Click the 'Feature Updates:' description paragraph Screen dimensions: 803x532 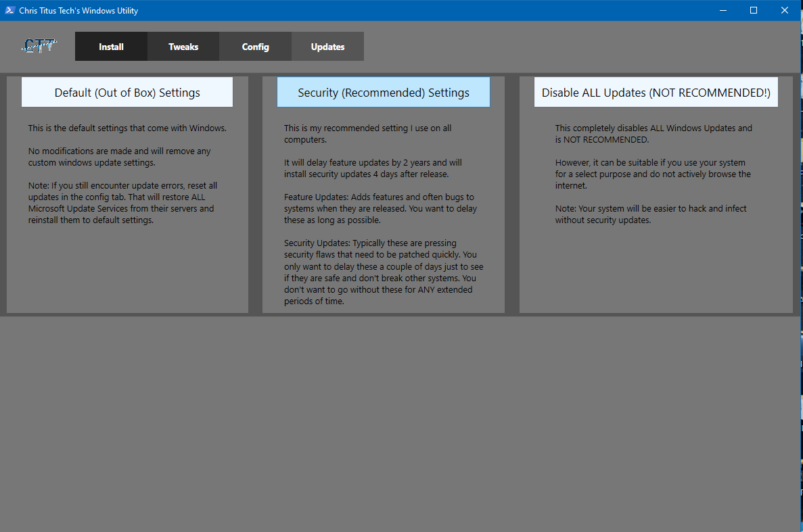[380, 209]
